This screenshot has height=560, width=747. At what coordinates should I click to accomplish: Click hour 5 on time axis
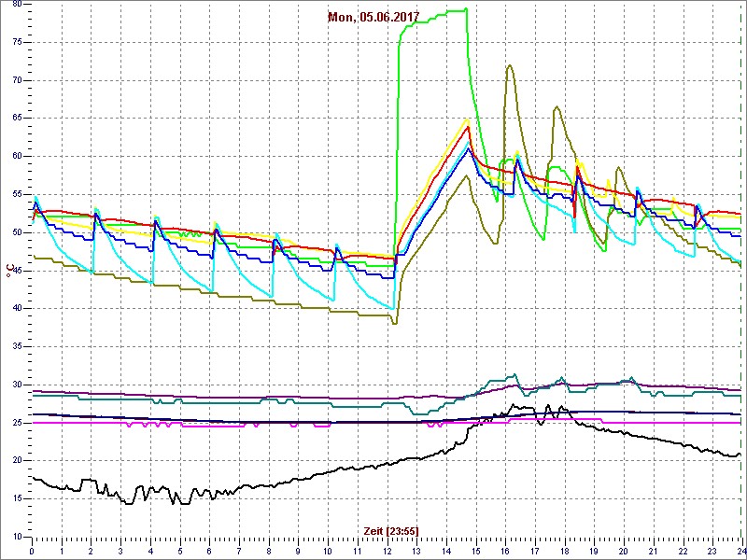tap(179, 551)
